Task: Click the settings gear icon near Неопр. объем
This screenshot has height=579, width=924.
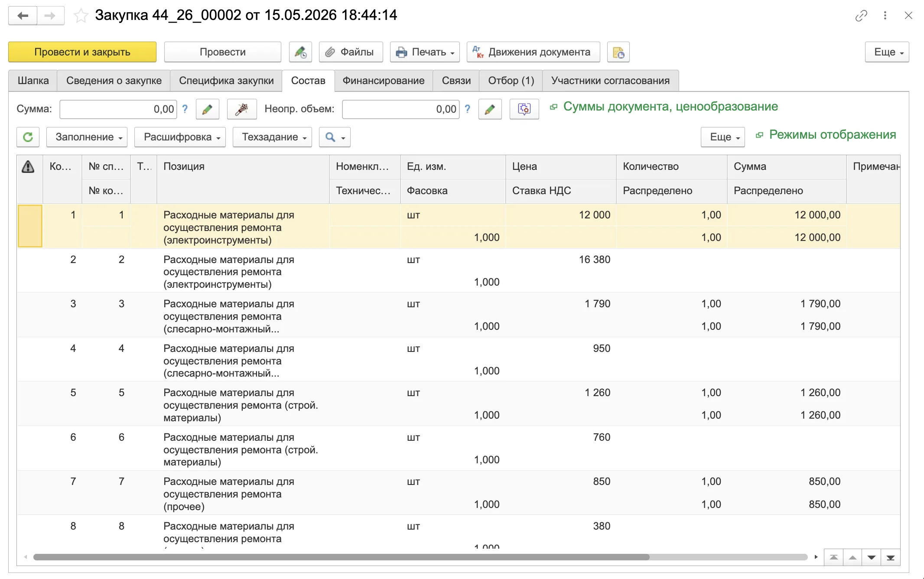Action: tap(524, 109)
